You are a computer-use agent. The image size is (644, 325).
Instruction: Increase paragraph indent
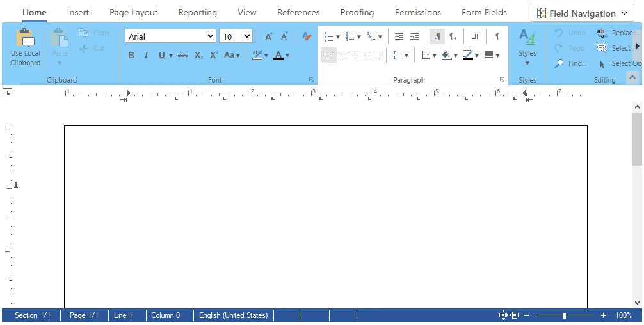(x=414, y=36)
